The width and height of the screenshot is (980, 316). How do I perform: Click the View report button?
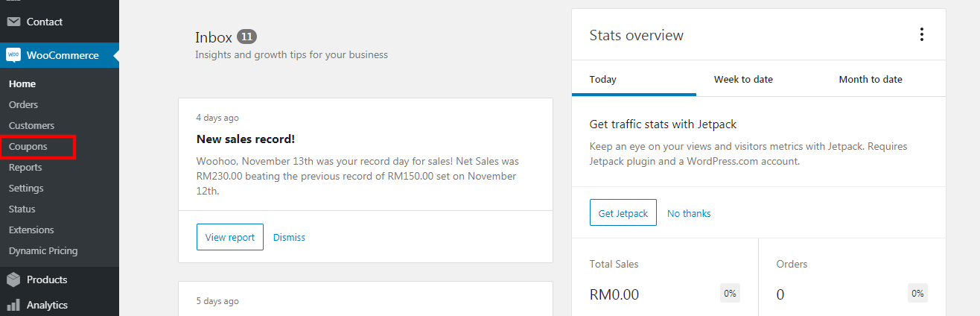pos(229,237)
